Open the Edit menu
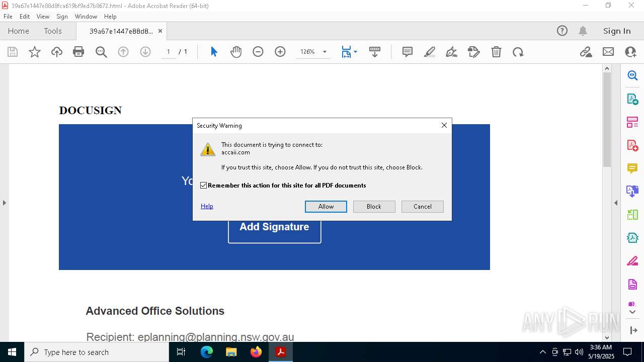This screenshot has height=362, width=644. 25,17
